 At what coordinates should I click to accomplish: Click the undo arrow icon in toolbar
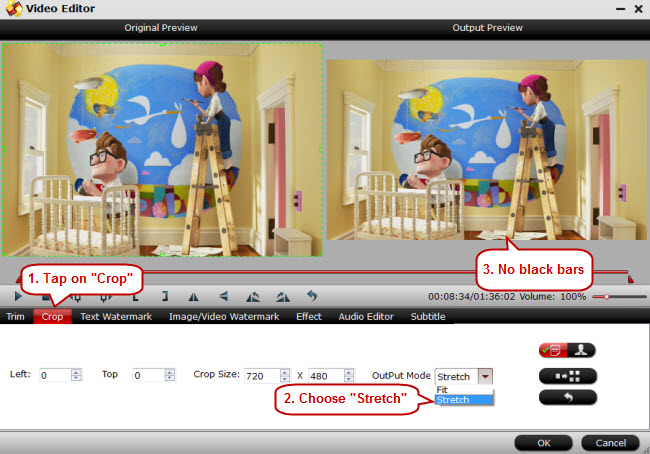(x=311, y=296)
